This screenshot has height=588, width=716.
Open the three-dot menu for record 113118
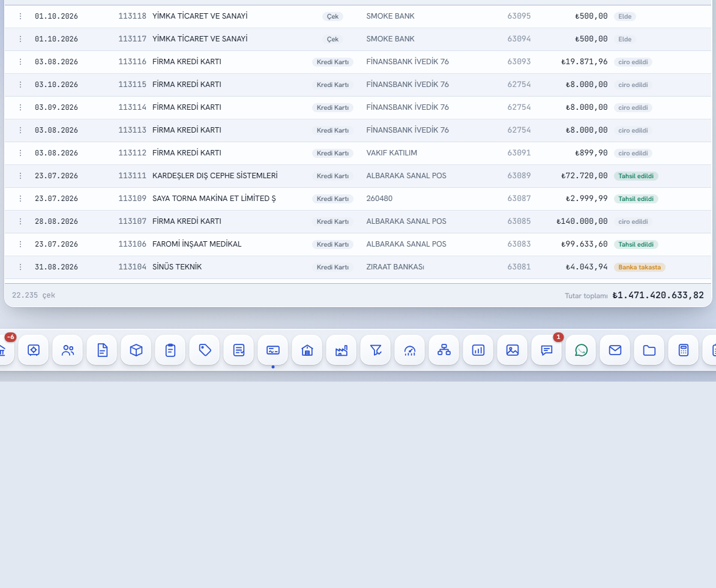pyautogui.click(x=20, y=16)
